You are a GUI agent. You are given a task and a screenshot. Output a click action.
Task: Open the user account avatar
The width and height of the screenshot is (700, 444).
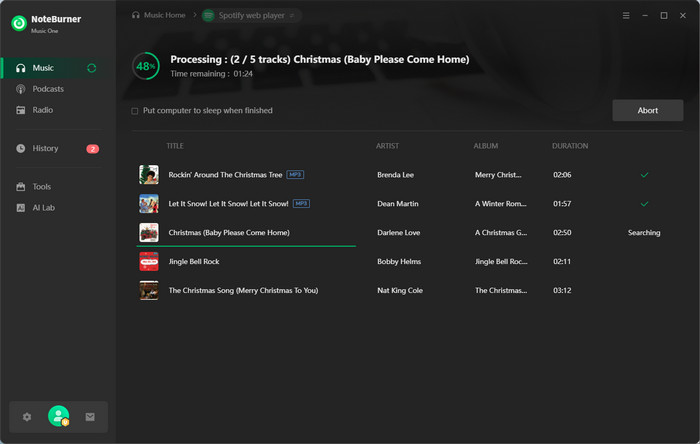coord(58,416)
